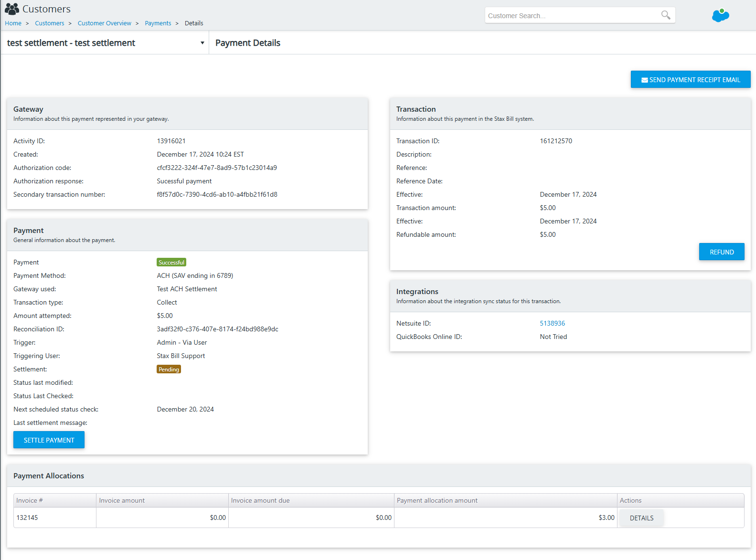The height and width of the screenshot is (560, 756).
Task: Click Refundable amount $5.00 value
Action: 548,235
